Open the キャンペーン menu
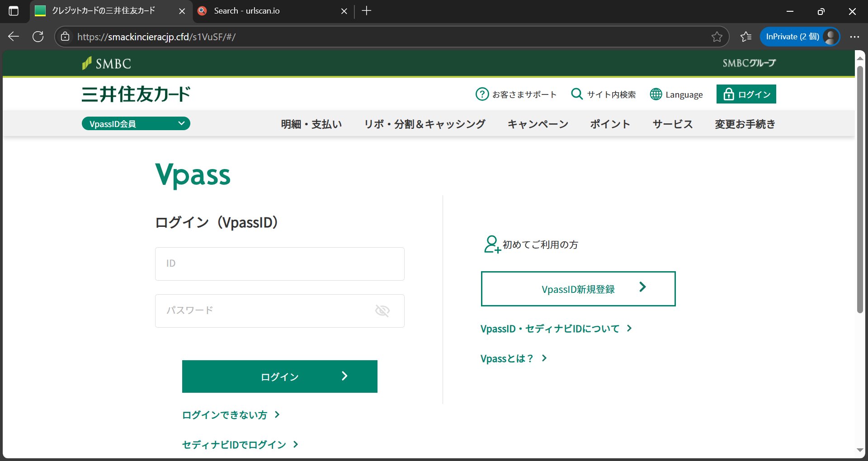The height and width of the screenshot is (461, 868). click(538, 124)
